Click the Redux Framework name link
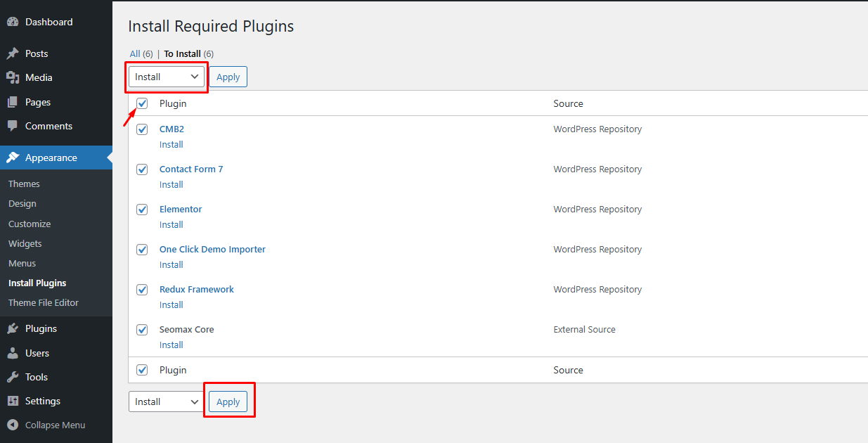 [x=197, y=290]
